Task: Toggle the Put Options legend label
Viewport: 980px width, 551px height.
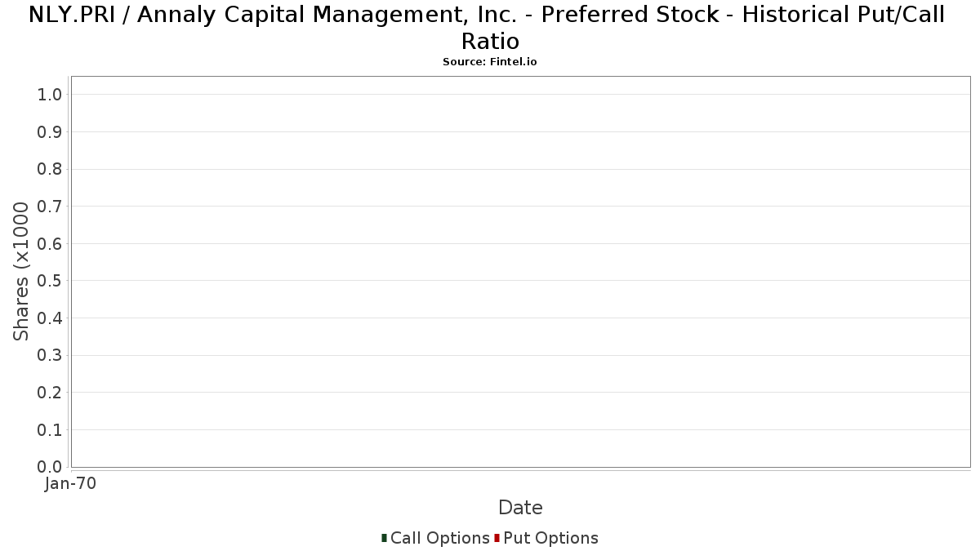Action: click(550, 538)
